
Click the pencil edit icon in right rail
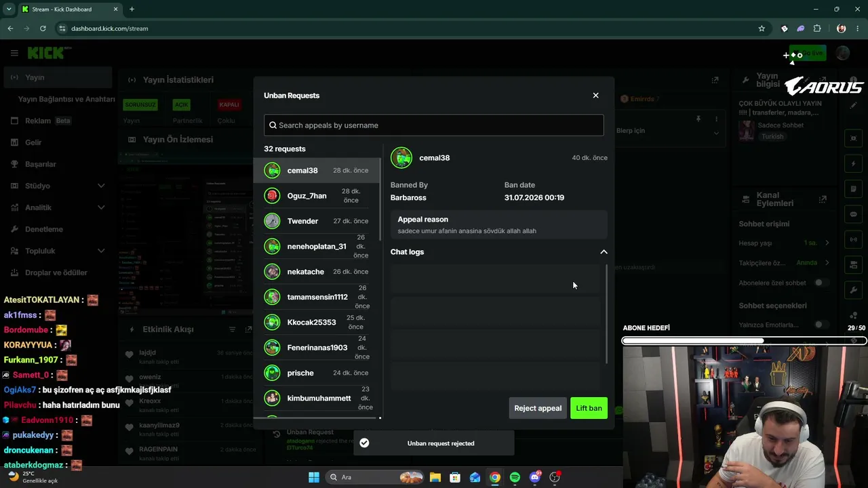pyautogui.click(x=854, y=105)
